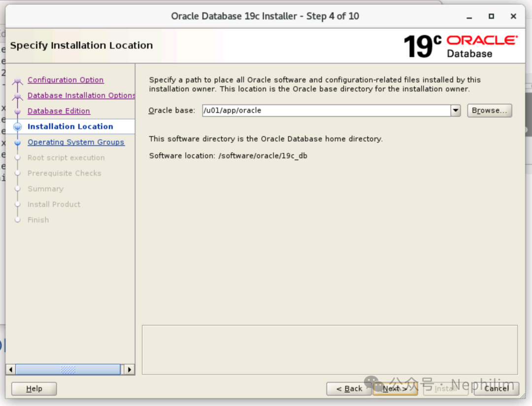Image resolution: width=532 pixels, height=406 pixels.
Task: Click the disabled Root script execution step
Action: click(66, 157)
